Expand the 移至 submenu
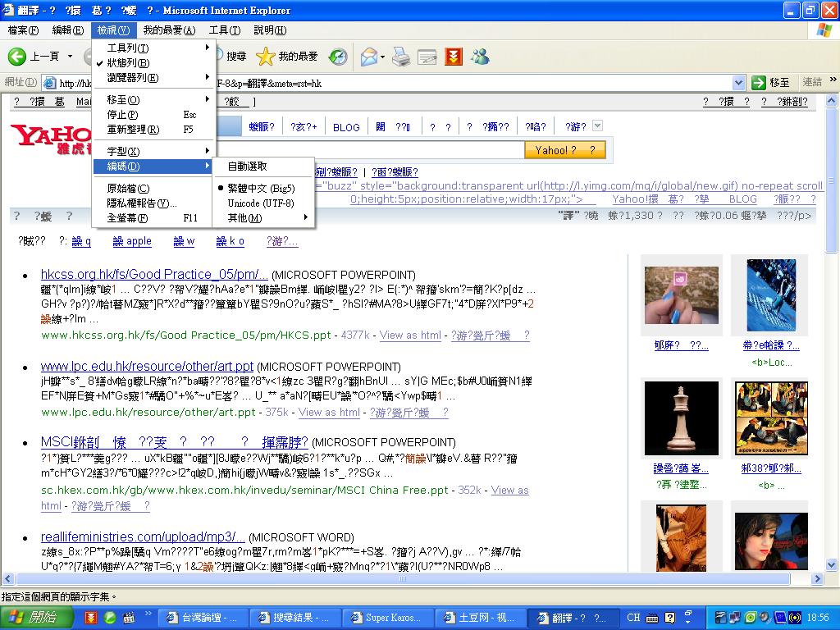 pyautogui.click(x=153, y=99)
